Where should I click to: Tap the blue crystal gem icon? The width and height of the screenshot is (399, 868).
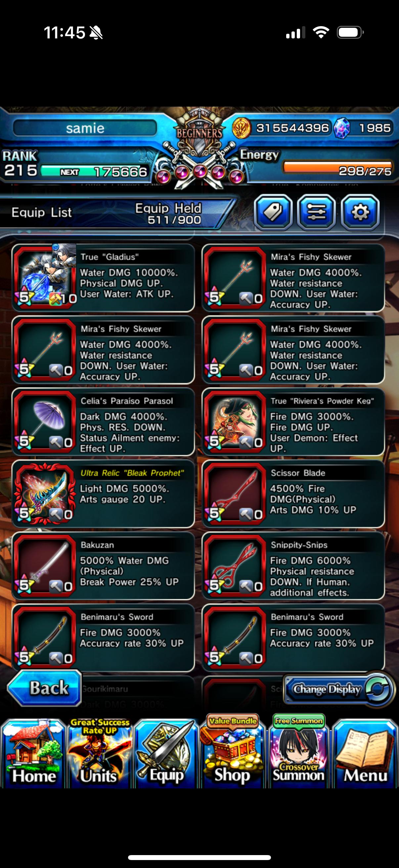pos(341,128)
